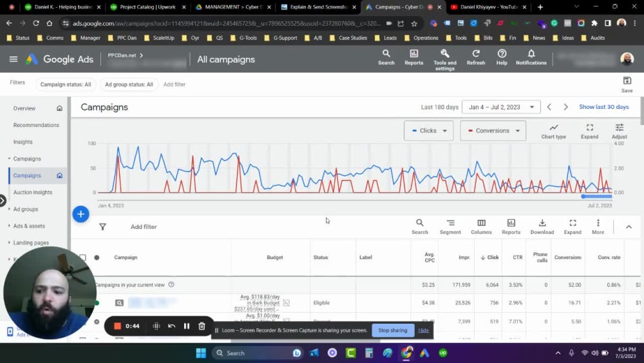Click the browser reload button
Screen dimensions: 644x363
coord(35,23)
